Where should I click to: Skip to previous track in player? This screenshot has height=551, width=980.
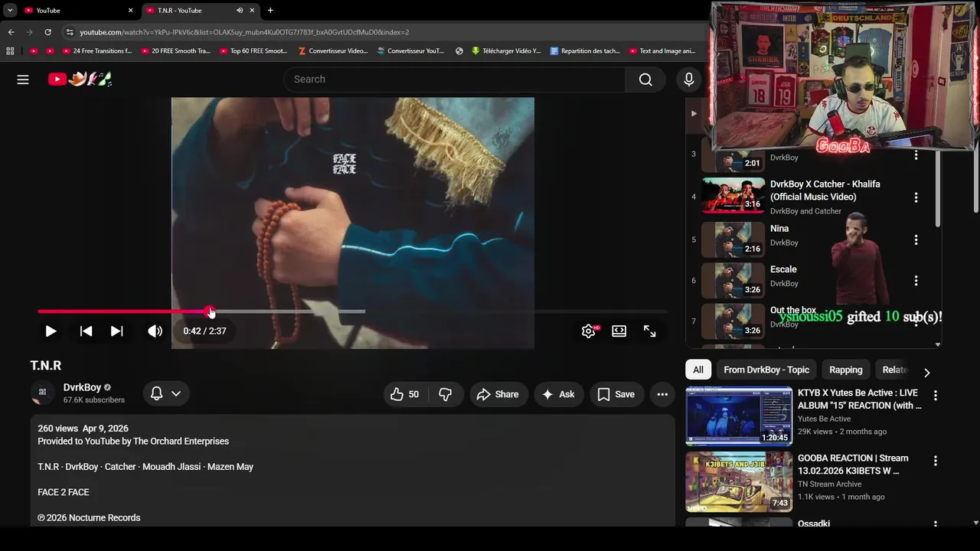[86, 331]
